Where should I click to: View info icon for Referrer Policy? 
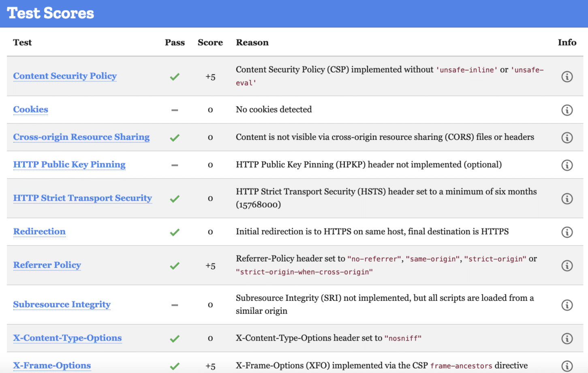[567, 266]
